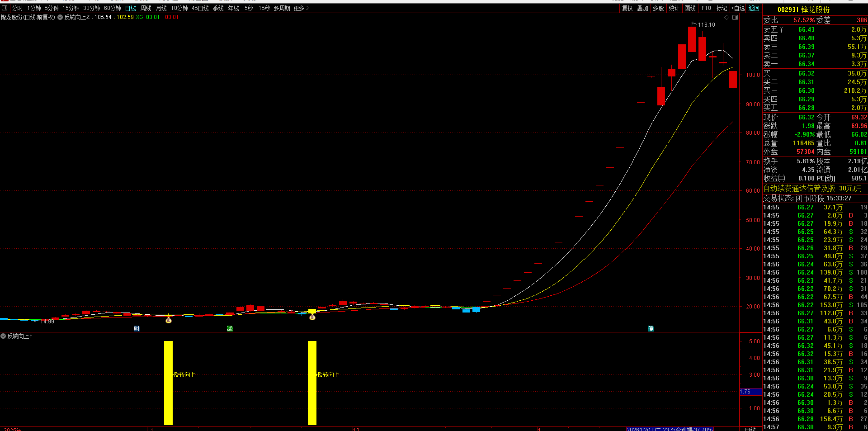Click the second yellow 反转向上 signal bar
The width and height of the screenshot is (868, 431).
tap(312, 383)
